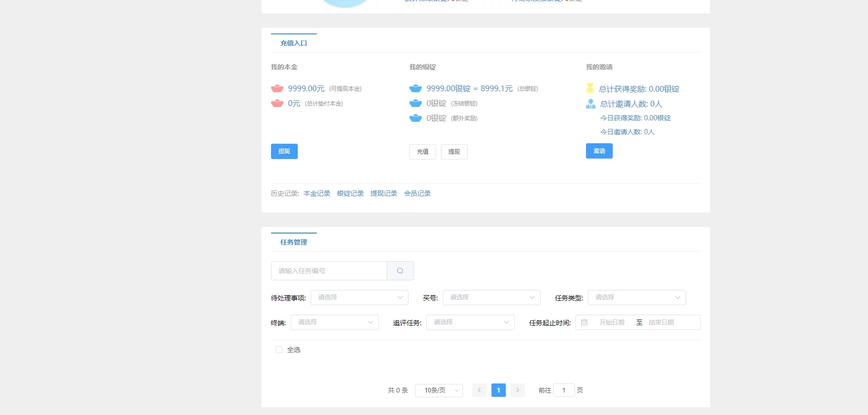
Task: Go to next page using the right arrow
Action: tap(517, 390)
